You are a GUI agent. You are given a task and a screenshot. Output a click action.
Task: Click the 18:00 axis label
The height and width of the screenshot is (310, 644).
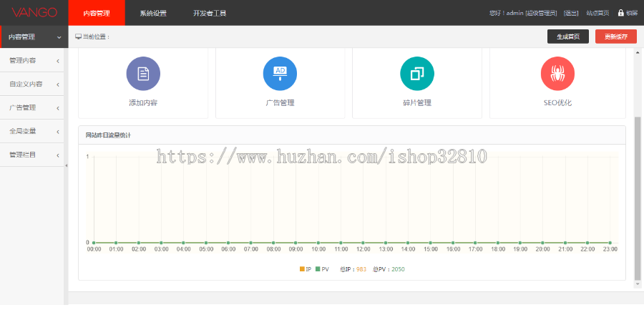click(498, 249)
